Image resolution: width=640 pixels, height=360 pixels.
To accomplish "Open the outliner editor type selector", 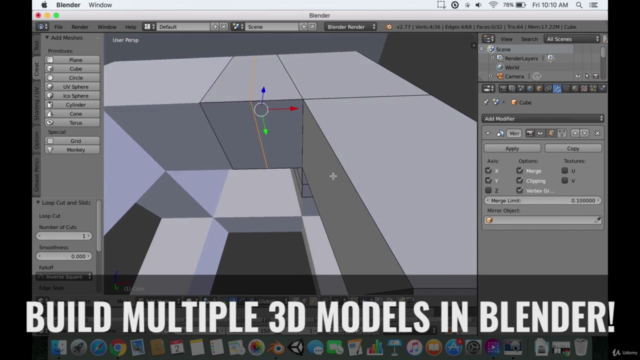I will (489, 39).
